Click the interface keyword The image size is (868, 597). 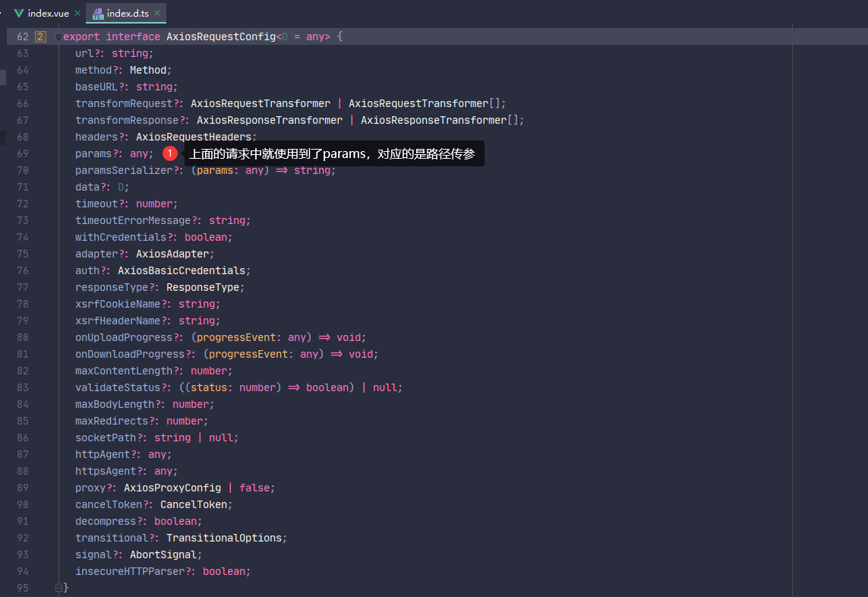(x=133, y=36)
